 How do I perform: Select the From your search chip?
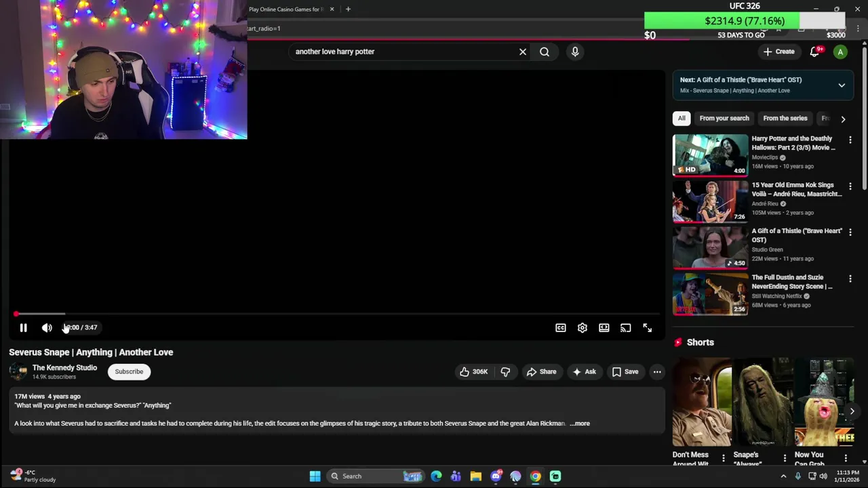724,118
